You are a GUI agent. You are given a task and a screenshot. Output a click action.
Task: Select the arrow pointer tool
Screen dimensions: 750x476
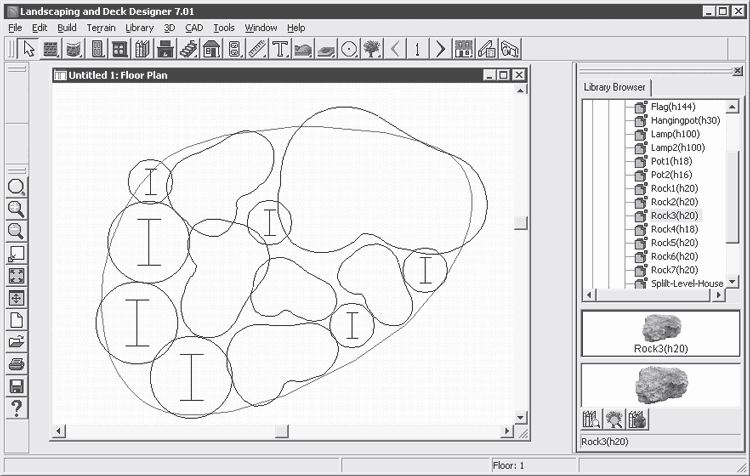tap(28, 48)
